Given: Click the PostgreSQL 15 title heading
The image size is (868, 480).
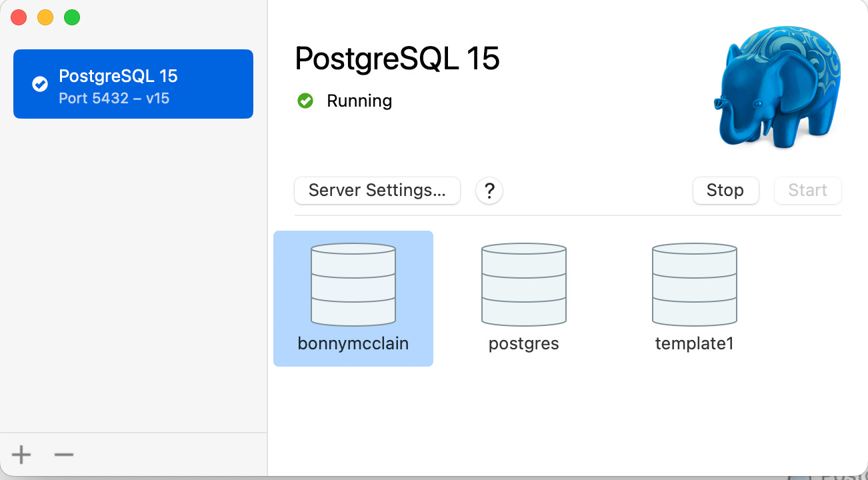Looking at the screenshot, I should [397, 59].
